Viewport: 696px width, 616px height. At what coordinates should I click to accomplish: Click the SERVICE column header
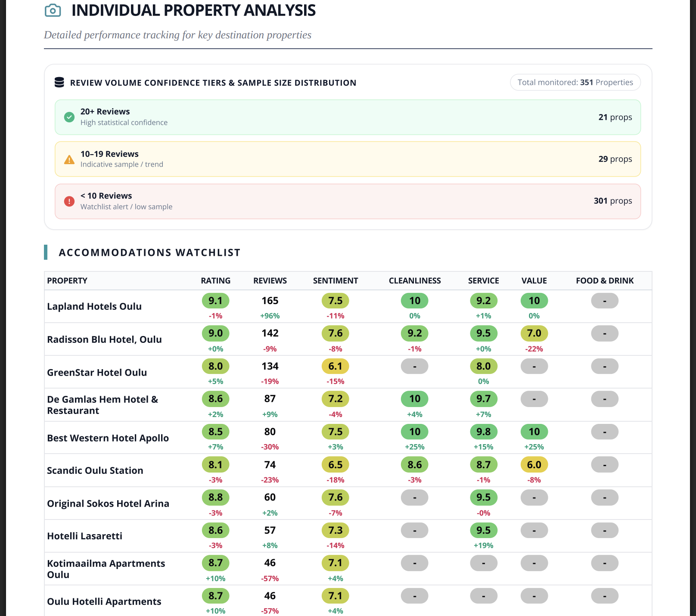tap(484, 280)
